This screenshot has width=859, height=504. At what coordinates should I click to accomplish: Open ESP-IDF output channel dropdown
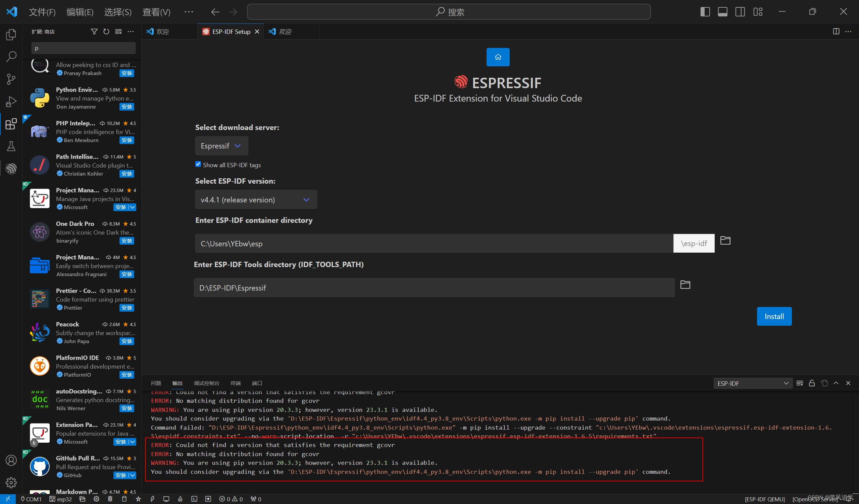(x=752, y=383)
